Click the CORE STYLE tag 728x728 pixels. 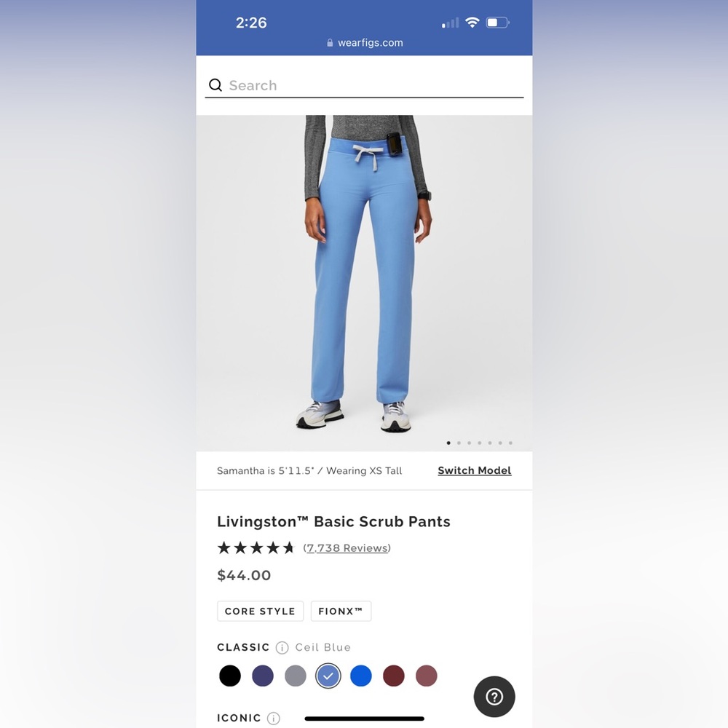click(x=260, y=611)
